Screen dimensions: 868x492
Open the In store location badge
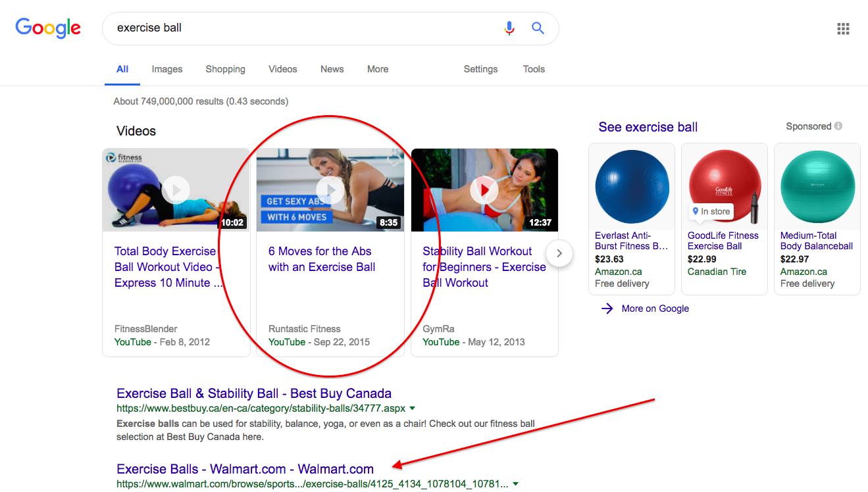[x=711, y=212]
